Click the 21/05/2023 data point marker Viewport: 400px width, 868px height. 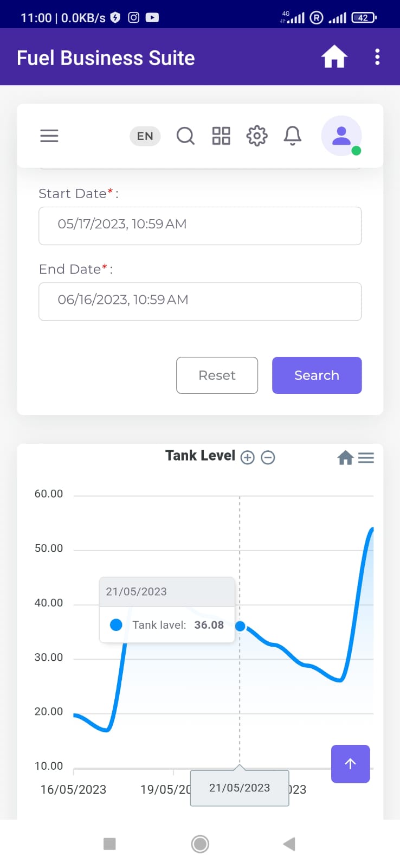tap(240, 626)
